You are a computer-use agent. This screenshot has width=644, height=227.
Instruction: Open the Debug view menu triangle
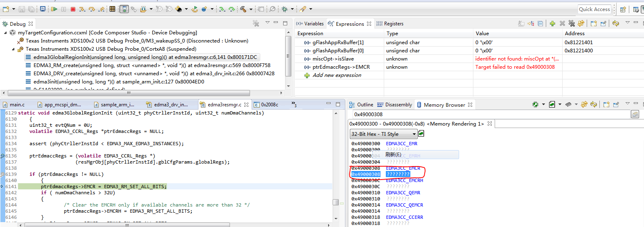pyautogui.click(x=267, y=22)
